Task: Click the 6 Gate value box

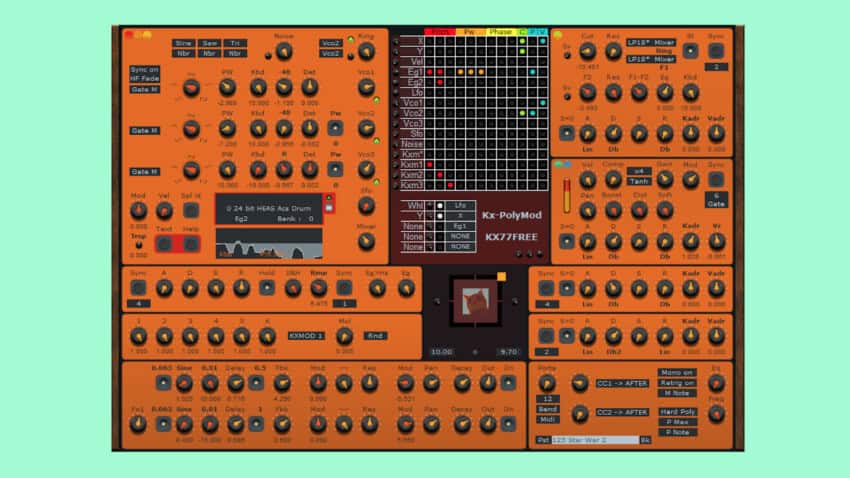Action: click(x=716, y=200)
